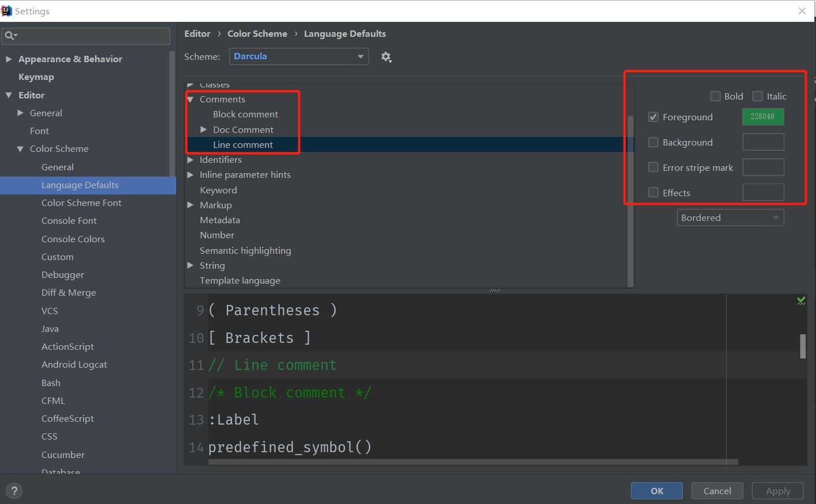Viewport: 816px width, 504px height.
Task: Open ActionScript color settings
Action: [67, 346]
